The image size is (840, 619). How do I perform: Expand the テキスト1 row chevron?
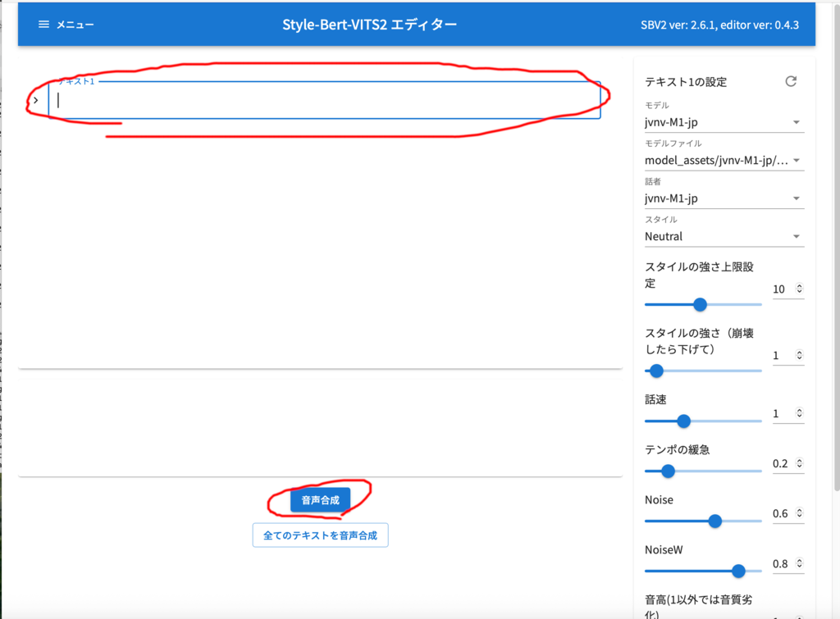[35, 100]
